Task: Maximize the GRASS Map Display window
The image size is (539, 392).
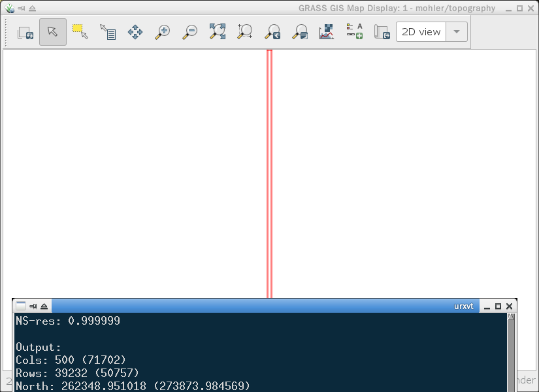Action: click(520, 8)
